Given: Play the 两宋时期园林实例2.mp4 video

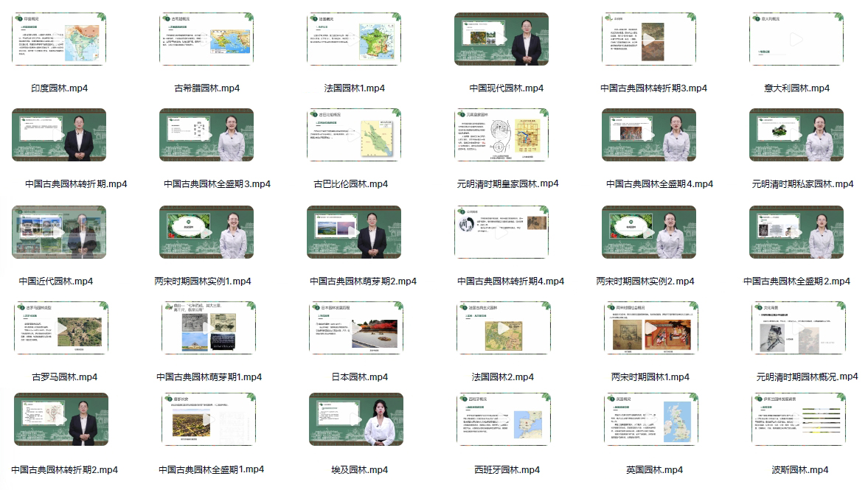Looking at the screenshot, I should pos(650,232).
